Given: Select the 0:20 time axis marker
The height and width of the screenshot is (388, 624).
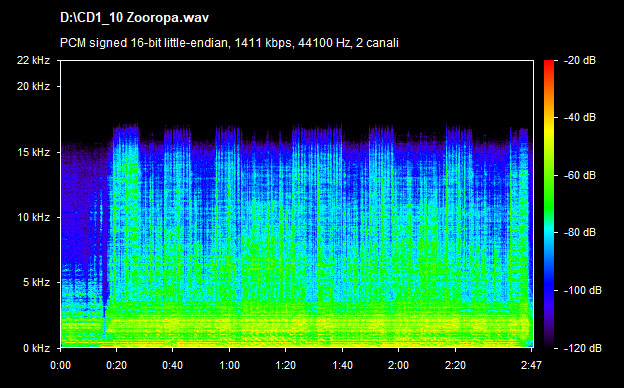Looking at the screenshot, I should click(x=117, y=365).
